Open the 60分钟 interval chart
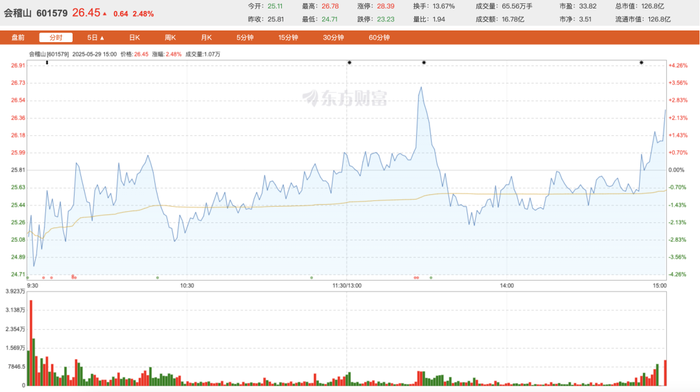700x392 pixels. click(x=379, y=38)
